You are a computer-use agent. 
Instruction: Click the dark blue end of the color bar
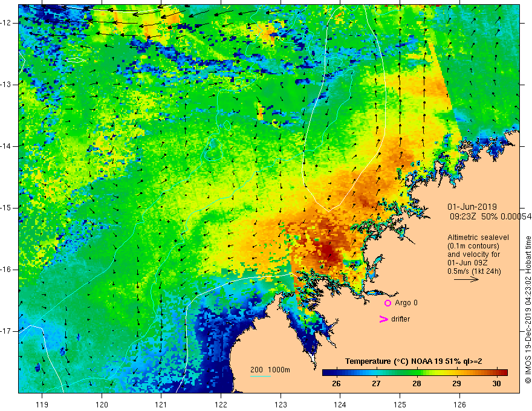point(325,373)
